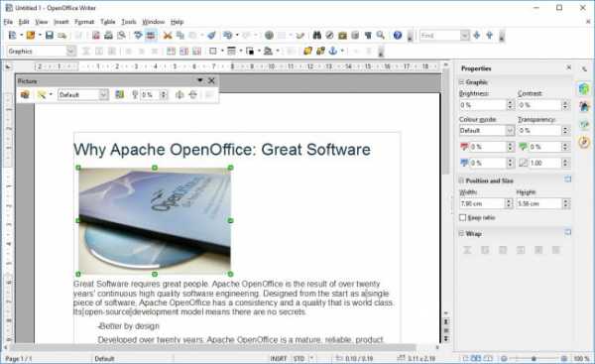Image resolution: width=595 pixels, height=364 pixels.
Task: Close the Picture floating toolbar
Action: 211,80
